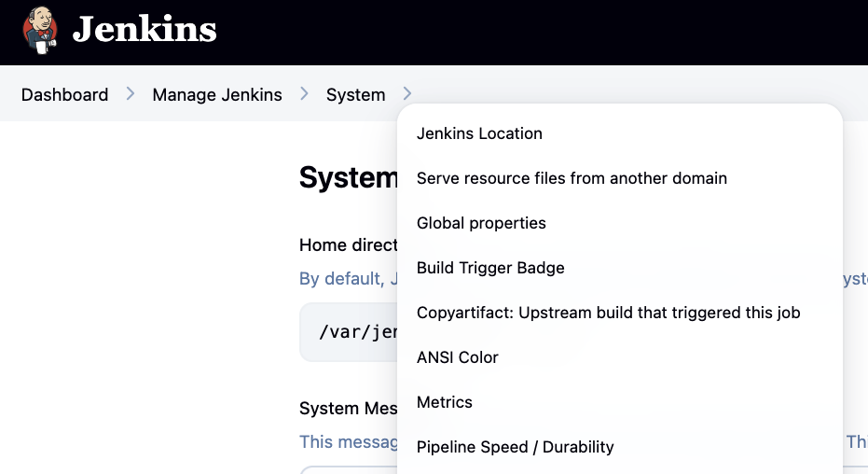Click Home directory label
Viewport: 868px width, 474px height.
pyautogui.click(x=348, y=244)
